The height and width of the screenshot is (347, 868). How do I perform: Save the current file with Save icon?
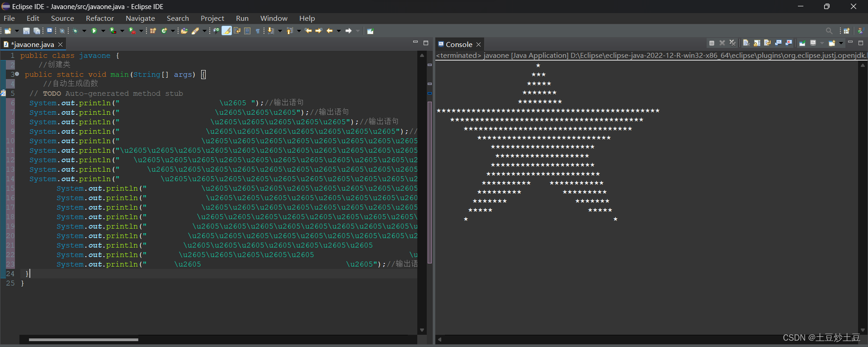point(26,31)
